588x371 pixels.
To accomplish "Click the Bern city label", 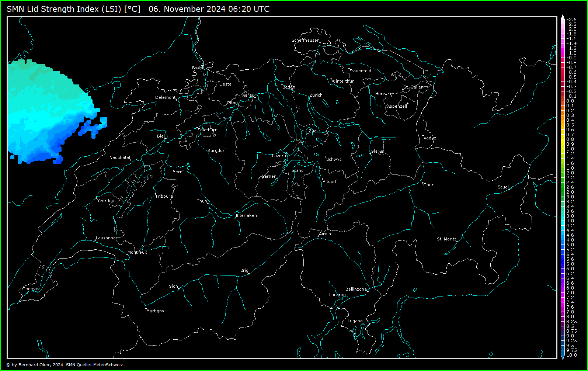I will point(177,172).
